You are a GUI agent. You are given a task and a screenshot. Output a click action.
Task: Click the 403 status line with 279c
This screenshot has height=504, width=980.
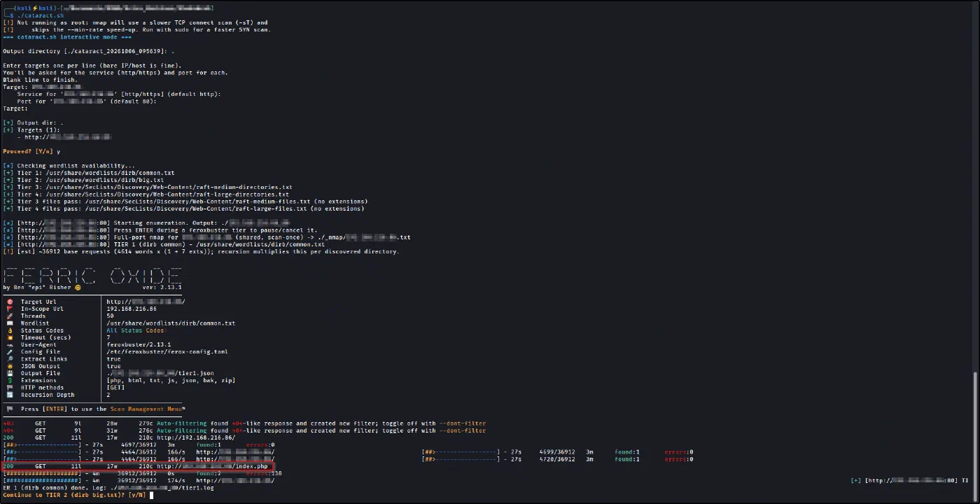tap(244, 423)
